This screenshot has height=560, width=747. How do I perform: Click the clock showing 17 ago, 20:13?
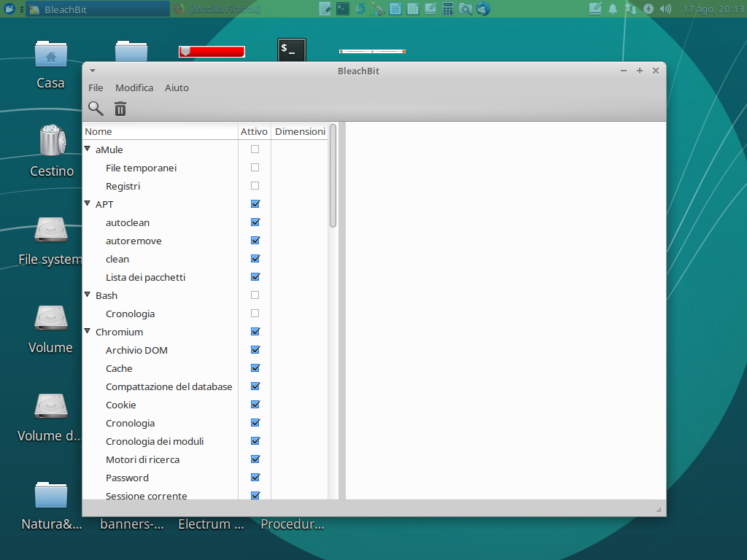click(x=713, y=9)
